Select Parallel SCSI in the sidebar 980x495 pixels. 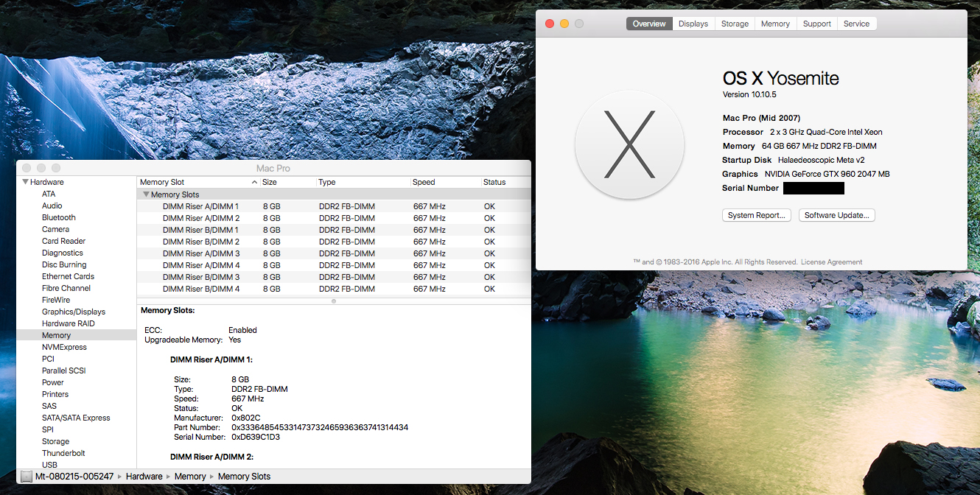(x=63, y=371)
